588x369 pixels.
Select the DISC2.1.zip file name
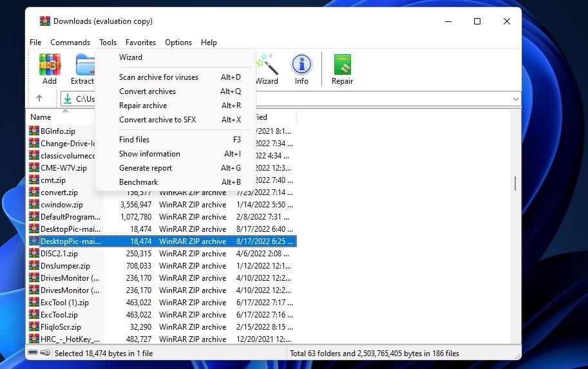coord(59,254)
